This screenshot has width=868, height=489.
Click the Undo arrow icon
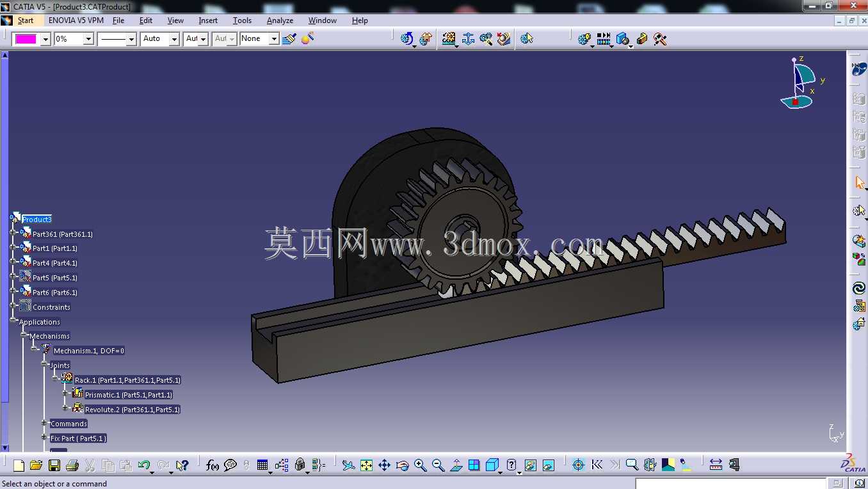coord(144,465)
